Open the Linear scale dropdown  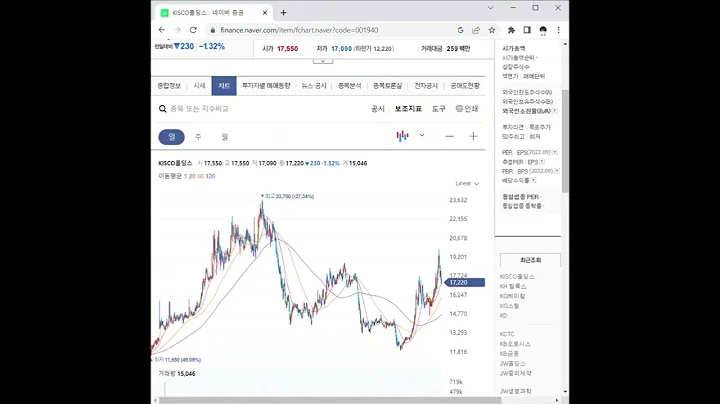(x=467, y=184)
